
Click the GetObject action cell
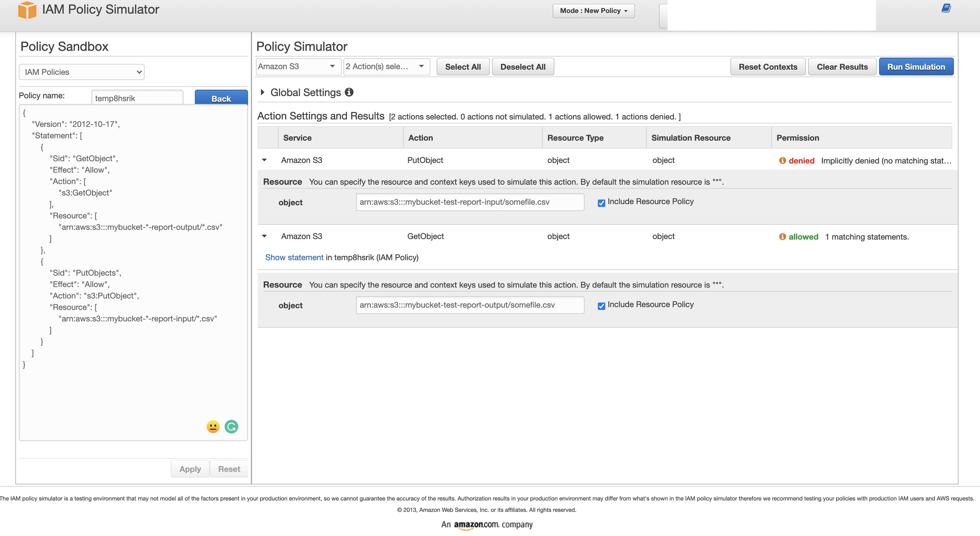click(x=425, y=236)
